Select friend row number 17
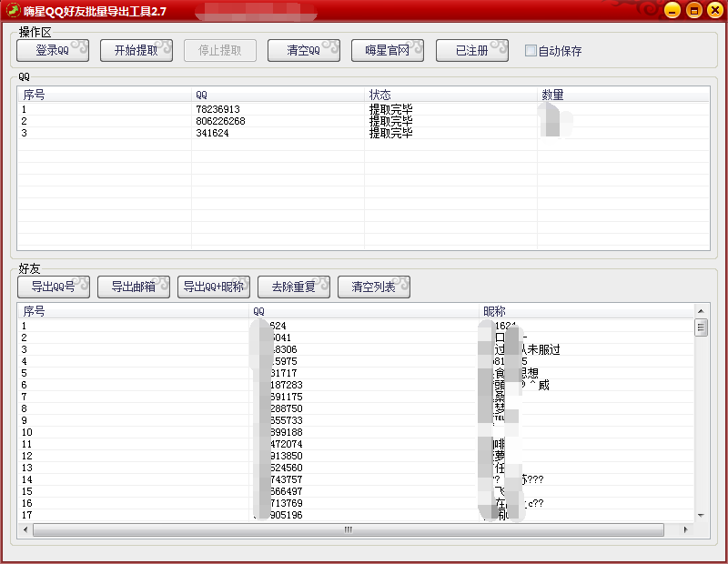This screenshot has height=564, width=728. tap(356, 515)
